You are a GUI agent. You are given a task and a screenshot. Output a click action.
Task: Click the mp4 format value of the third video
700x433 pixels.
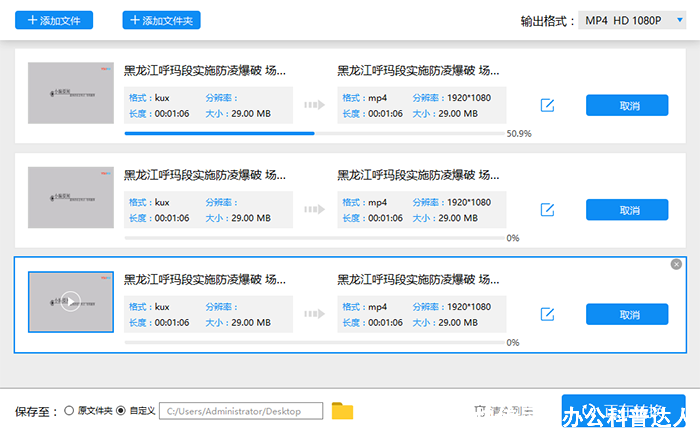[x=377, y=307]
